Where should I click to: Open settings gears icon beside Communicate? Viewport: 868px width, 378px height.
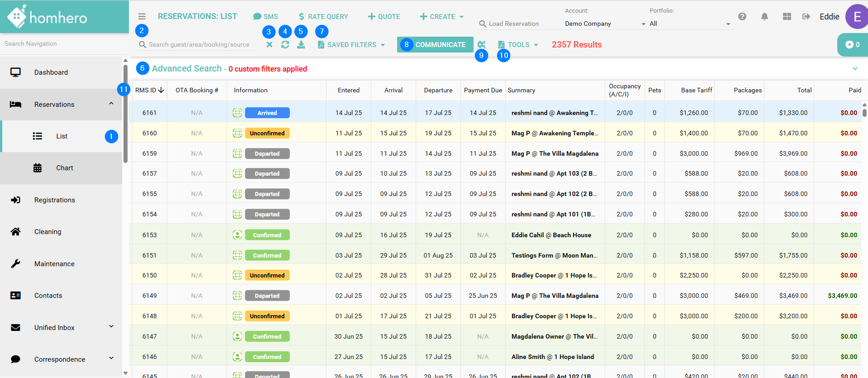(x=481, y=44)
